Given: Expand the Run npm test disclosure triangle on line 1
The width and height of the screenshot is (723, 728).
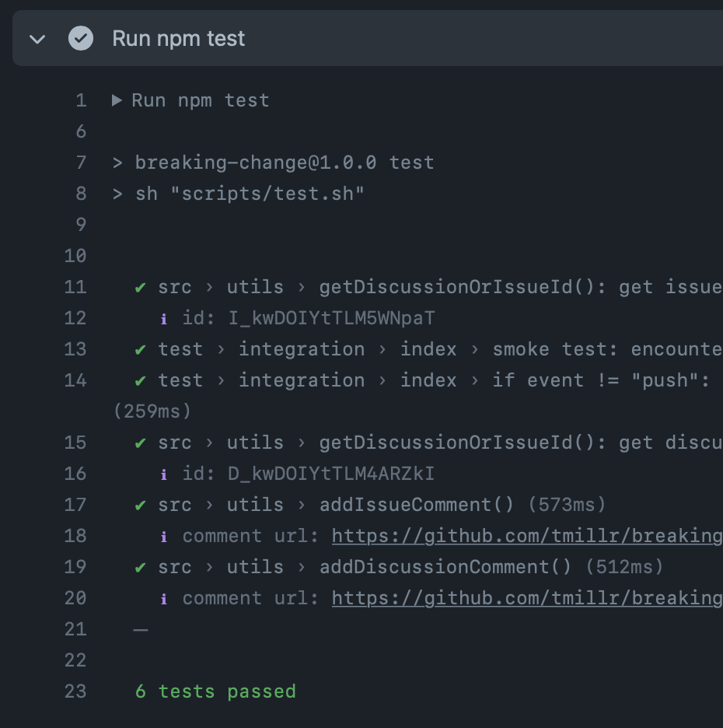Looking at the screenshot, I should [117, 100].
